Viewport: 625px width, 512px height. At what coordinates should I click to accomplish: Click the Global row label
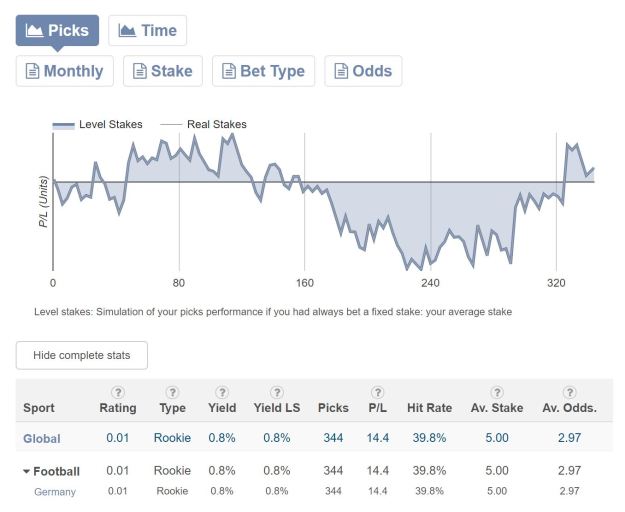(x=42, y=438)
